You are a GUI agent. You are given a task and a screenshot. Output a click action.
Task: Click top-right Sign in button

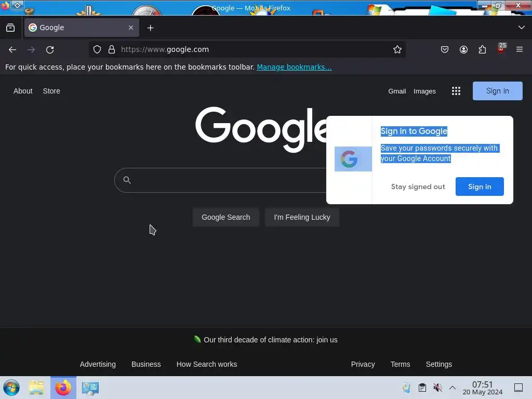click(497, 91)
